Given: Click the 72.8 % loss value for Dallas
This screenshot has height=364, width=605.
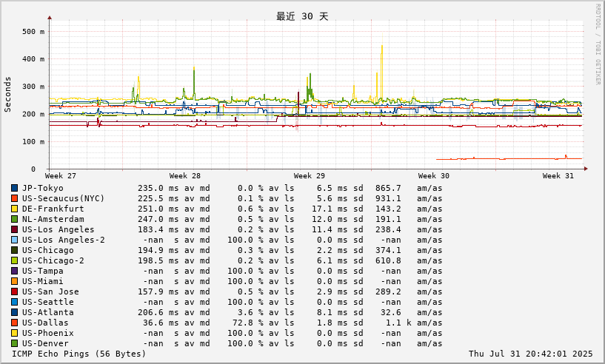Looking at the screenshot, I should click(248, 323).
